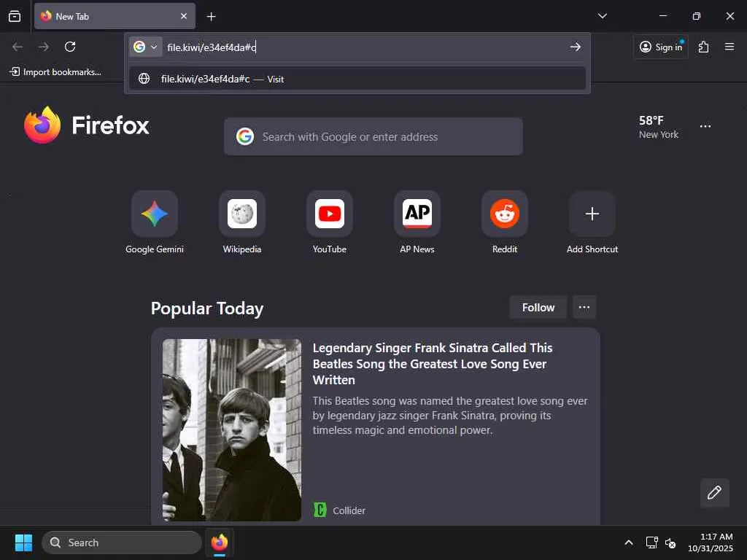Click the article summary about Beatles song
Image resolution: width=747 pixels, height=560 pixels.
coord(450,415)
